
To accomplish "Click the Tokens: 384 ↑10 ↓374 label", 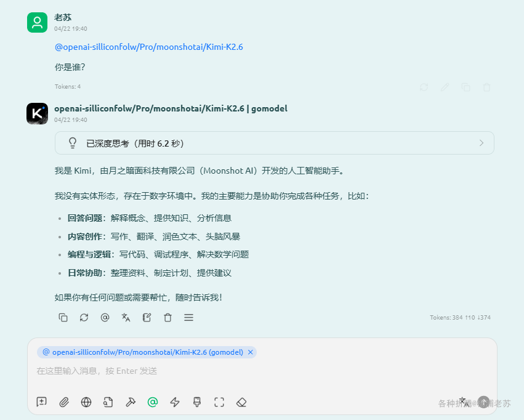I will (x=460, y=317).
